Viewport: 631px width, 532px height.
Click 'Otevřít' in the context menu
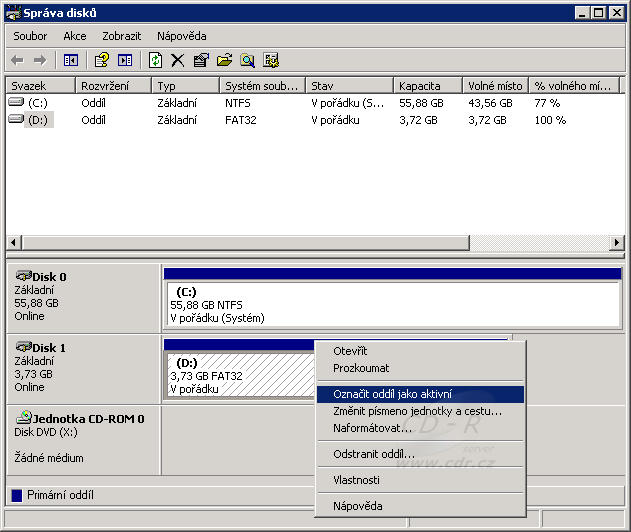[x=350, y=351]
